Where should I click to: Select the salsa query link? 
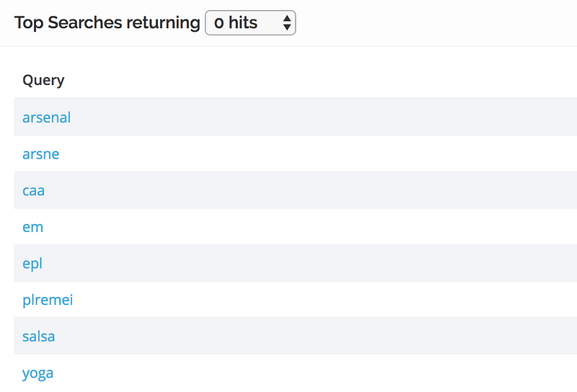tap(39, 336)
